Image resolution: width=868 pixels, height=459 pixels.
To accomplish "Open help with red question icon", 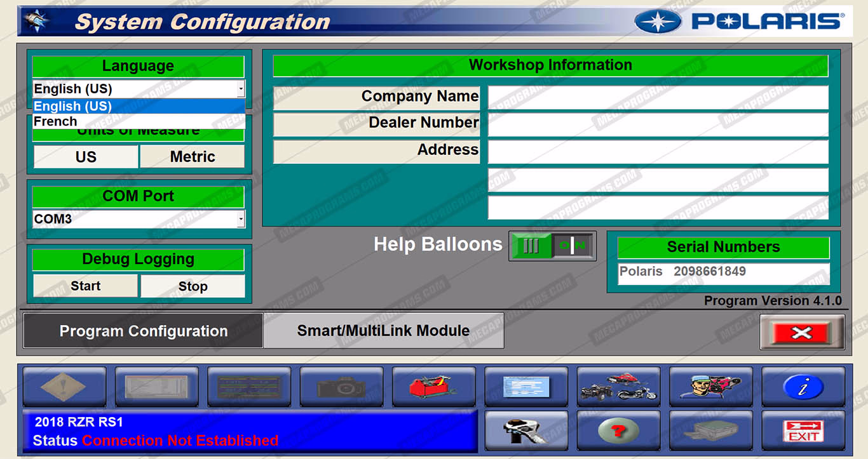I will click(x=618, y=431).
